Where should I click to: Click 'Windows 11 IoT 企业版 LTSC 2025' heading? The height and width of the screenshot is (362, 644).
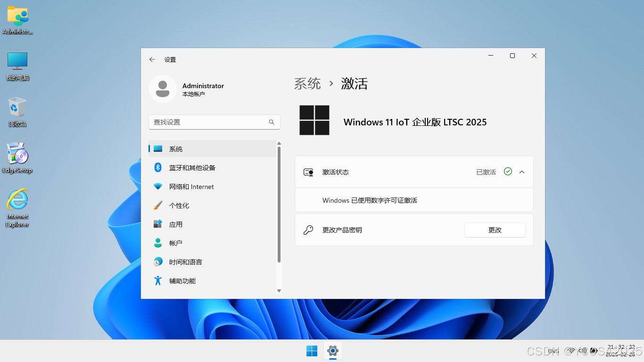click(x=415, y=122)
